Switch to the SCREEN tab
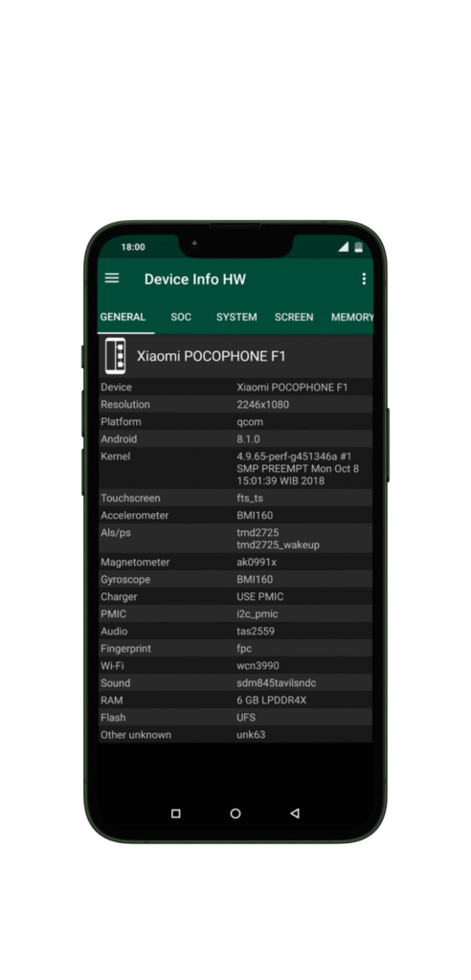 point(294,317)
